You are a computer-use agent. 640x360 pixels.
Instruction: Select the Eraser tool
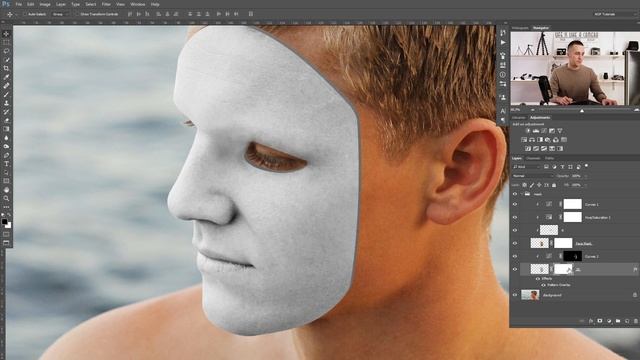tap(6, 120)
